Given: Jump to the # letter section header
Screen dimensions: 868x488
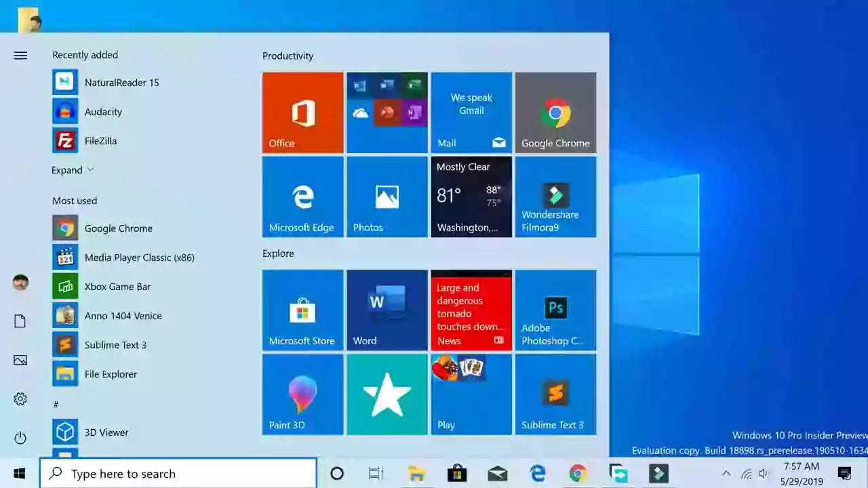Looking at the screenshot, I should click(56, 405).
